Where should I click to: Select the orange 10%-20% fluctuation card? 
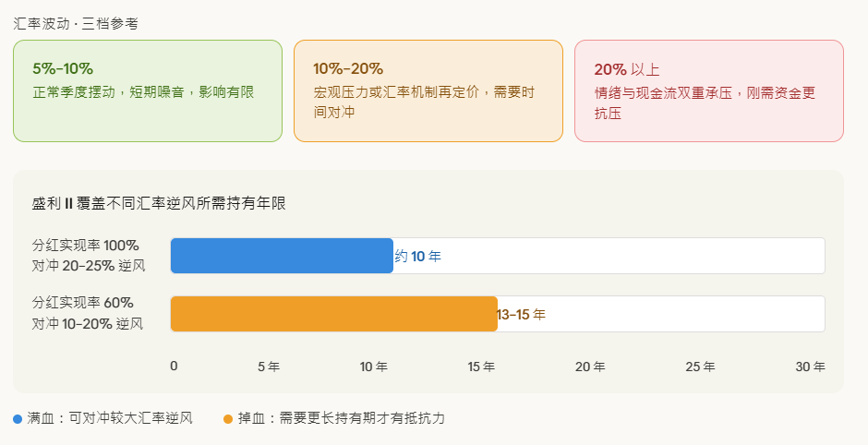click(428, 90)
